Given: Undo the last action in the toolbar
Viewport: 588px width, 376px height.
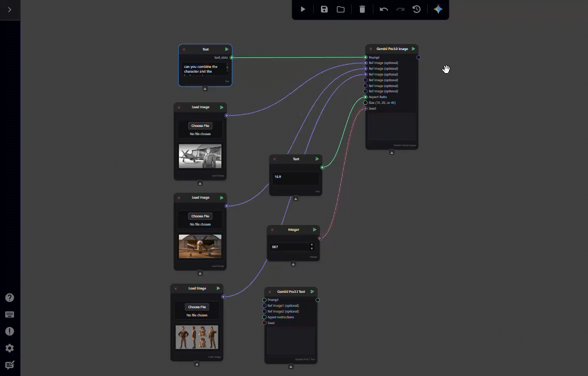Looking at the screenshot, I should coord(383,9).
